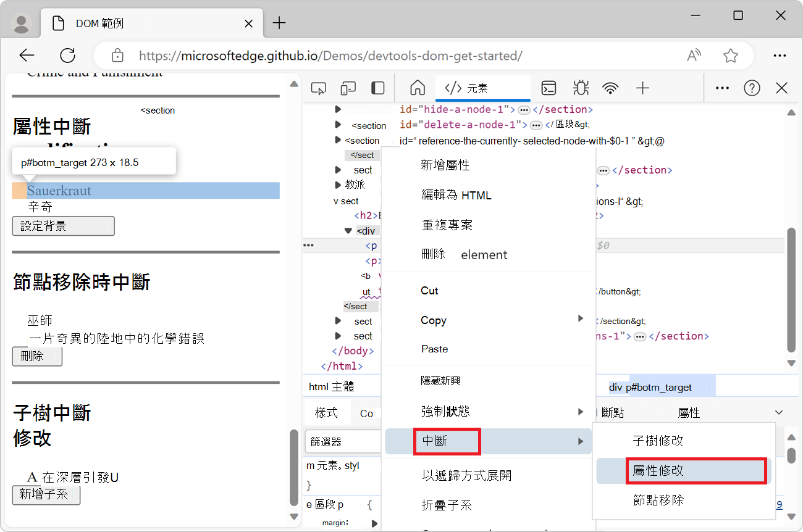Select 屬性修改 breakpoint option

pos(683,470)
